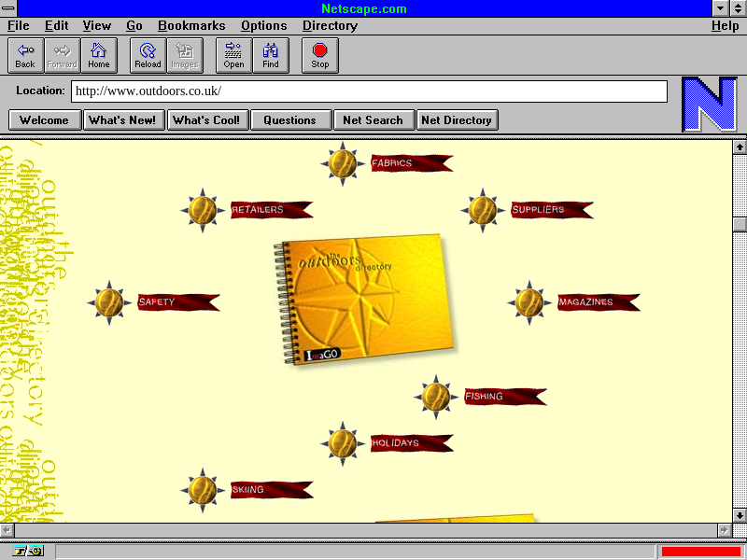
Task: Click the security key icon in status bar
Action: 28,552
